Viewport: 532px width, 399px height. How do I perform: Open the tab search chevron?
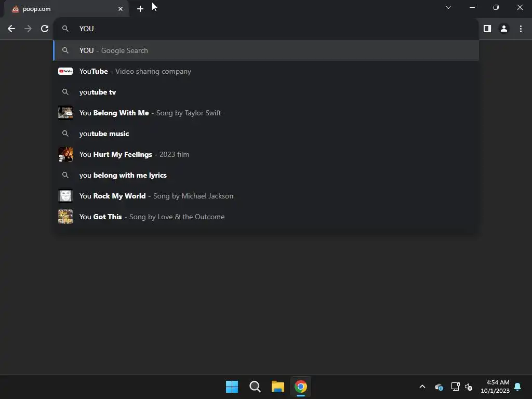coord(448,7)
